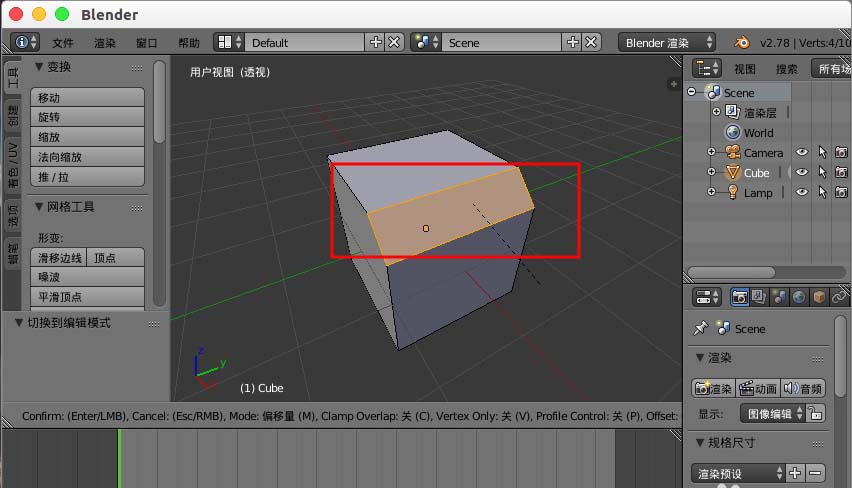This screenshot has width=852, height=488.
Task: Collapse the Scene tree in outliner
Action: point(692,92)
